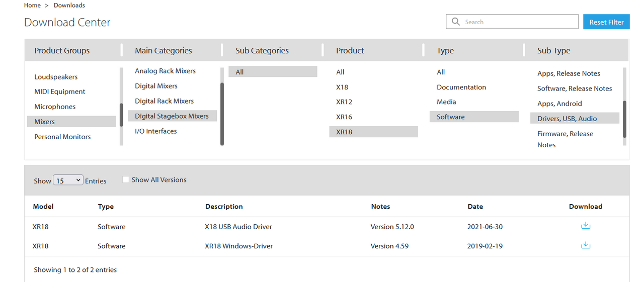Open the entries count dropdown
The image size is (644, 282).
click(68, 180)
